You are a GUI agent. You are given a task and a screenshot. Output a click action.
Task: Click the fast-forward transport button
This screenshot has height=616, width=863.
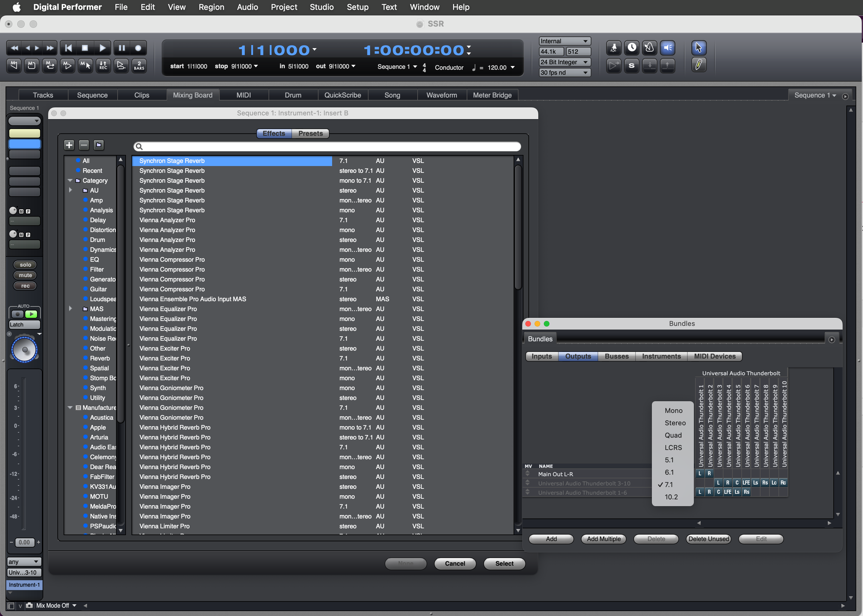(50, 48)
